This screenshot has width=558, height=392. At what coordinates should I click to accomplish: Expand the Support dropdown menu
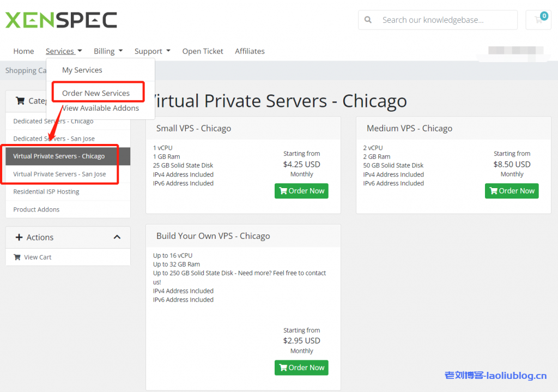pos(152,51)
